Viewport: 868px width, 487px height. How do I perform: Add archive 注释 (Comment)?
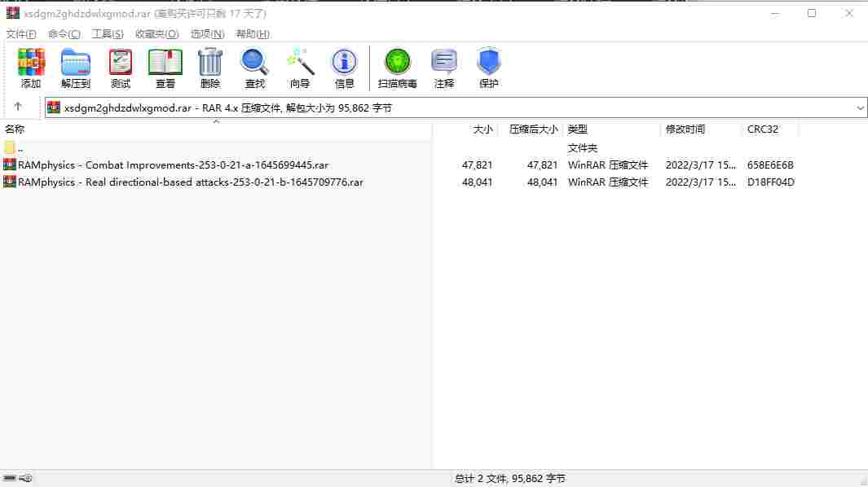[x=443, y=62]
